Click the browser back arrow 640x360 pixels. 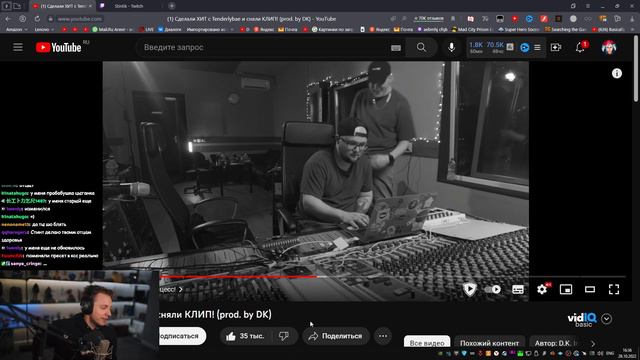point(8,19)
